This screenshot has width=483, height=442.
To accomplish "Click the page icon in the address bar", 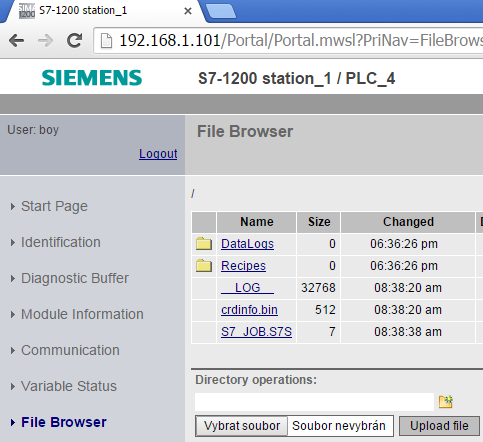I will pyautogui.click(x=106, y=41).
